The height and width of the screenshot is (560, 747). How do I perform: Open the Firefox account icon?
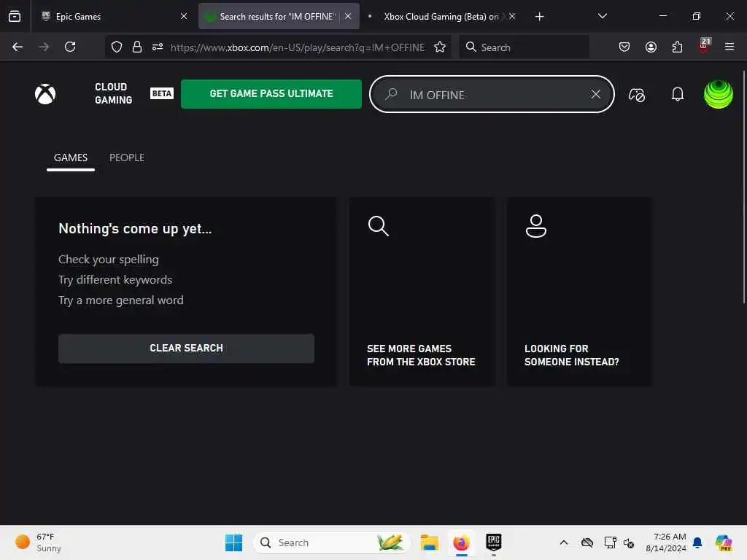pyautogui.click(x=651, y=47)
